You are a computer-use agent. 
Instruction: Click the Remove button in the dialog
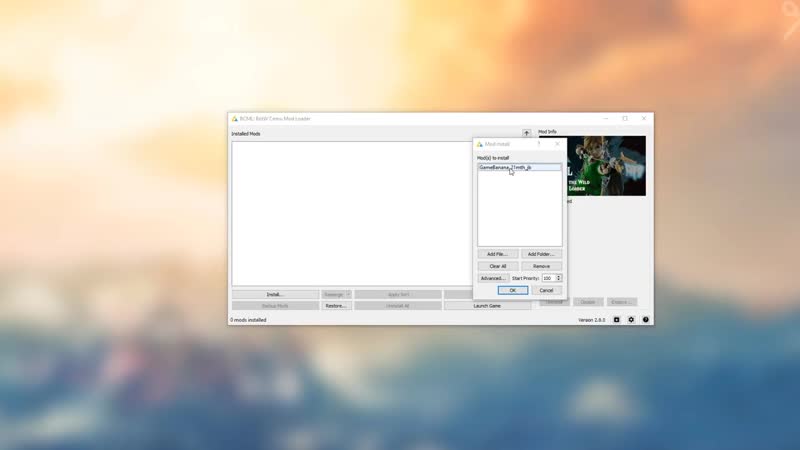pos(541,266)
